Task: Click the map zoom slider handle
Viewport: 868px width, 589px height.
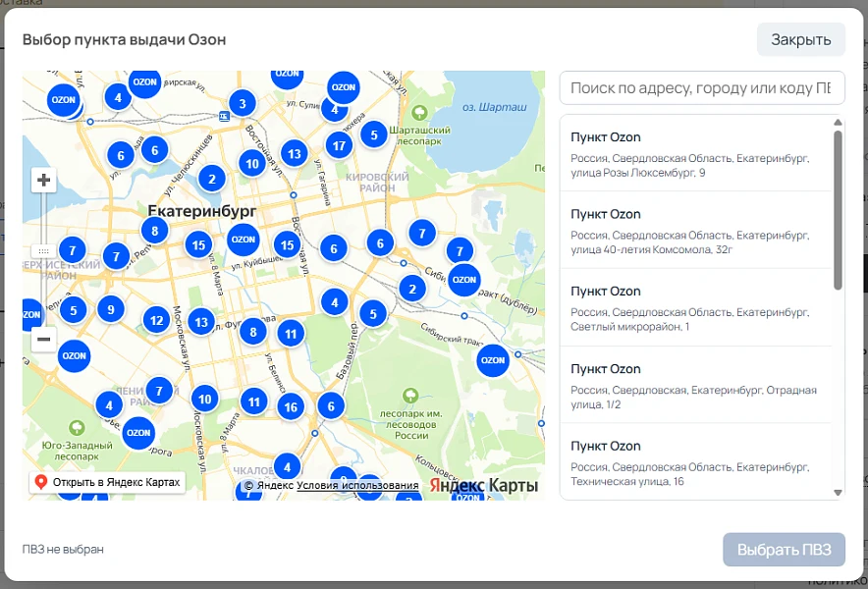Action: 44,251
